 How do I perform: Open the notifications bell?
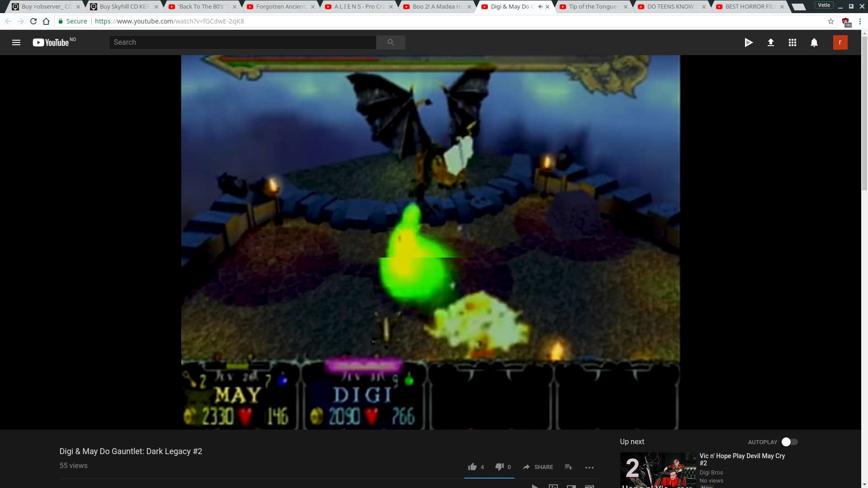(x=814, y=42)
